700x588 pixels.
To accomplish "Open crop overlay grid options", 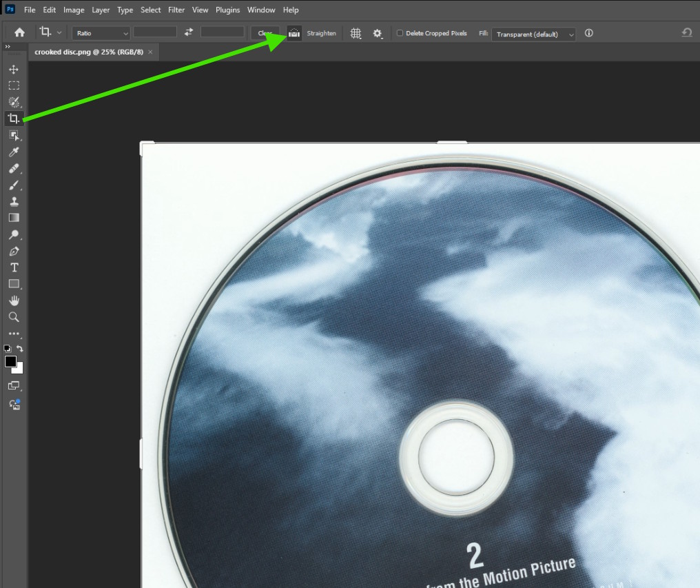I will click(356, 33).
